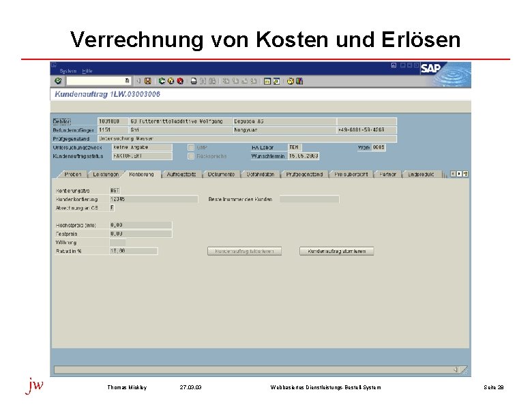532x409 pixels.
Task: Open the Endprodukt tab
Action: [421, 175]
